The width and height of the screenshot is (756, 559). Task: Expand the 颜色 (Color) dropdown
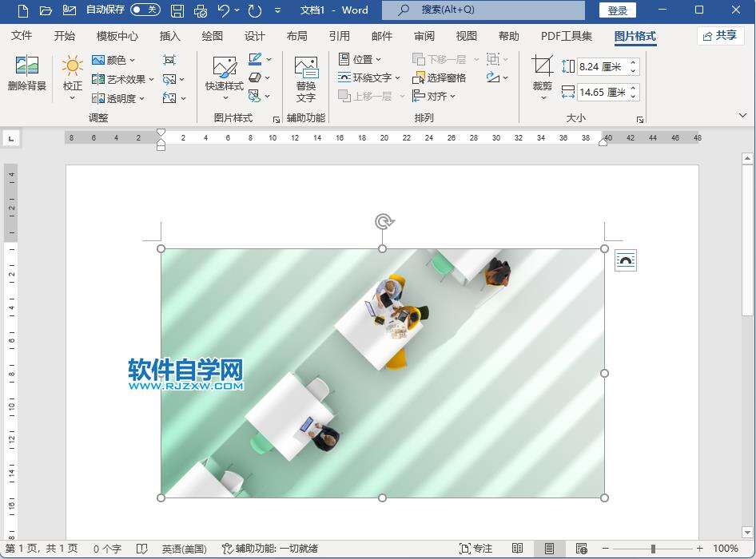coord(114,60)
